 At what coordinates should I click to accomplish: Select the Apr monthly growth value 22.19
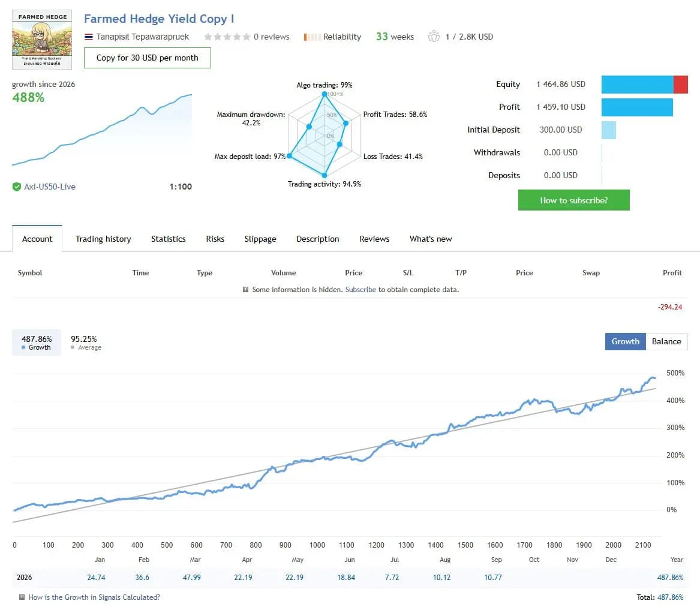[243, 578]
